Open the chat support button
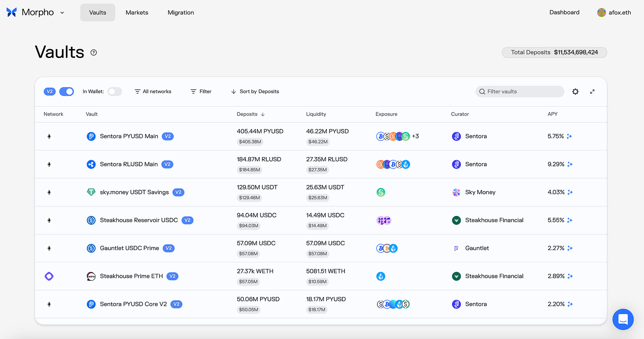This screenshot has height=339, width=644. pyautogui.click(x=623, y=319)
